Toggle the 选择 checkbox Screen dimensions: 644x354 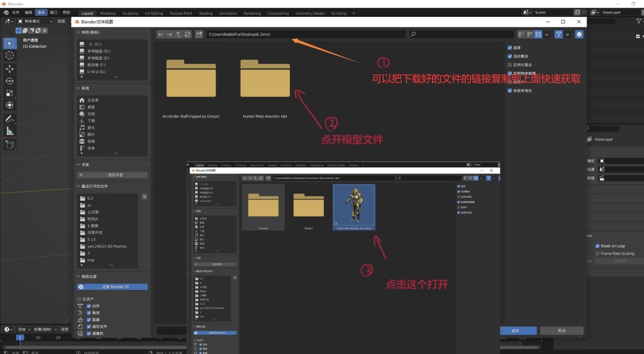point(510,48)
